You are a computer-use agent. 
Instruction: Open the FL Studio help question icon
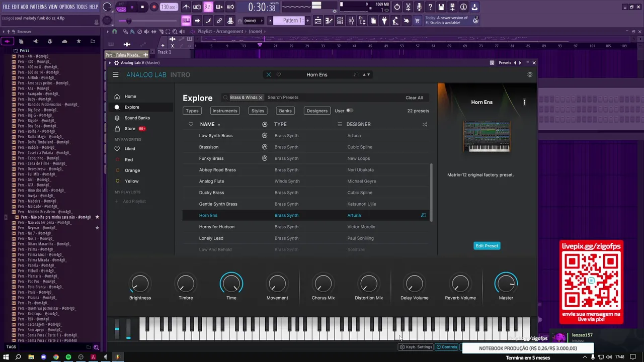click(x=430, y=7)
